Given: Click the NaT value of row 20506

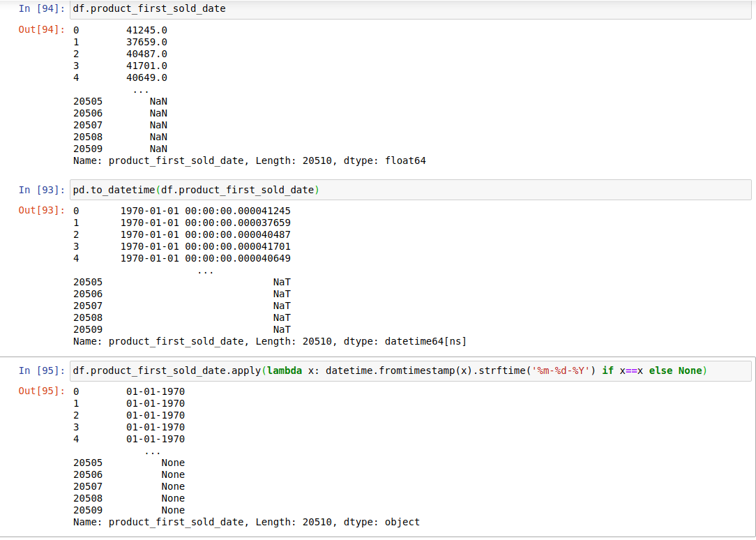Looking at the screenshot, I should [282, 294].
